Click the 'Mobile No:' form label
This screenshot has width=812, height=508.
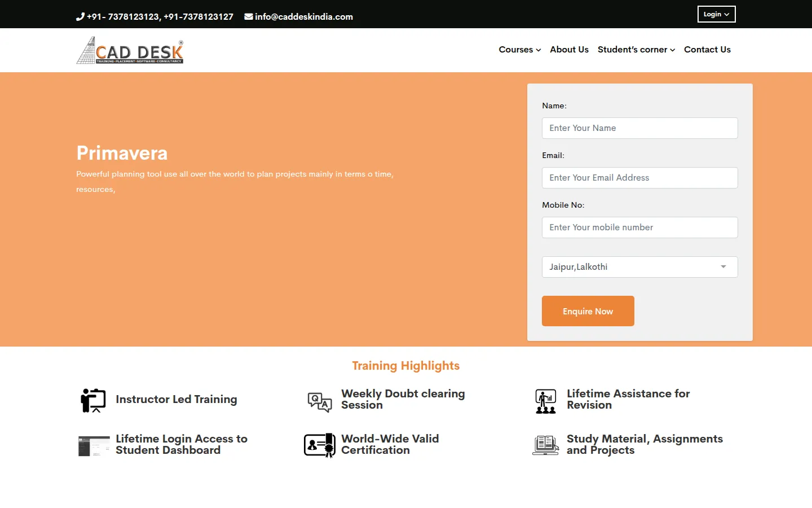[563, 205]
